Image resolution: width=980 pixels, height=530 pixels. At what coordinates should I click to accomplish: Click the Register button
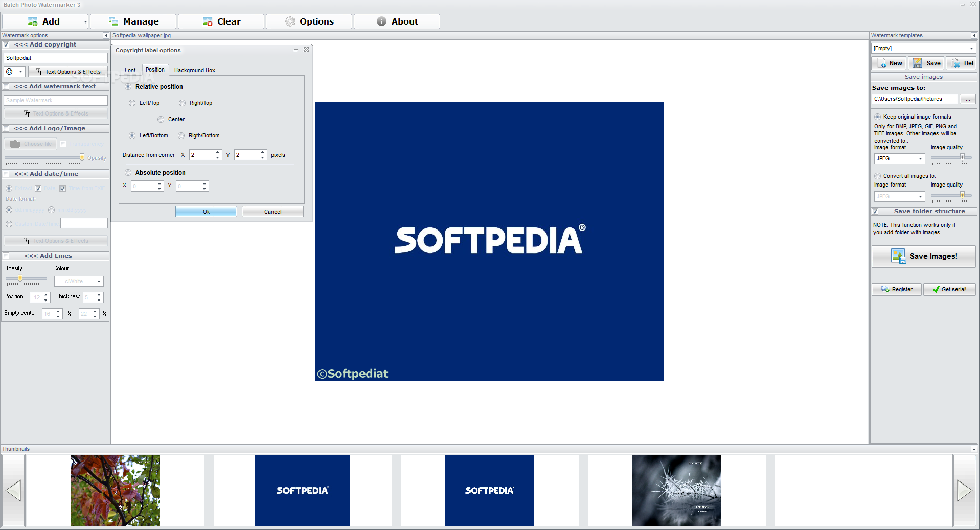897,289
